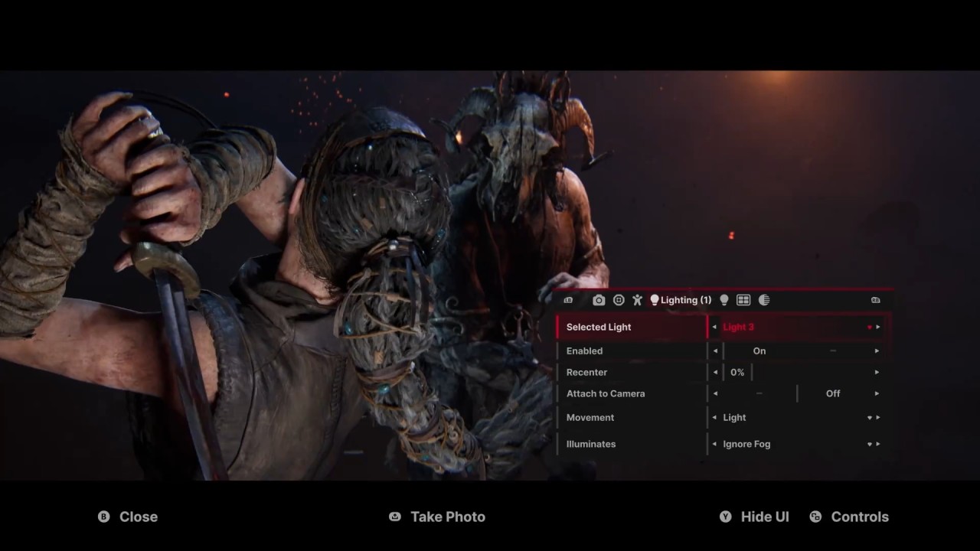Open the Light 3 dropdown
This screenshot has height=551, width=980.
tap(796, 327)
